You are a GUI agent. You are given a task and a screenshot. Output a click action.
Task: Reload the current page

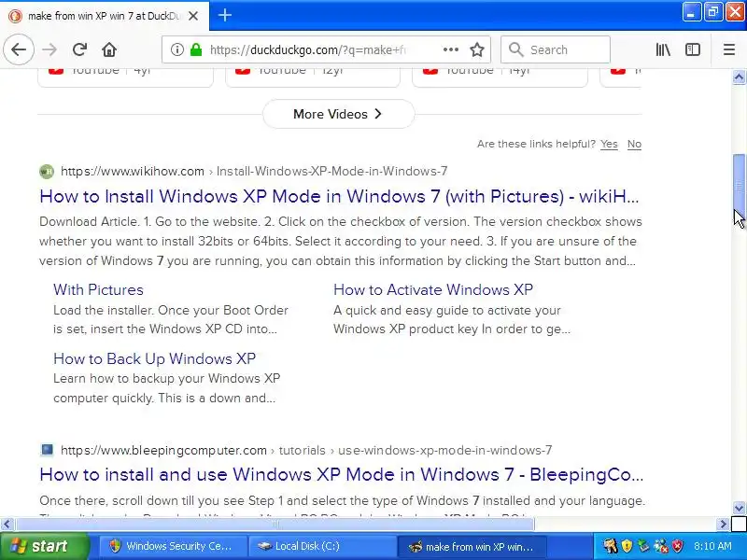[79, 49]
